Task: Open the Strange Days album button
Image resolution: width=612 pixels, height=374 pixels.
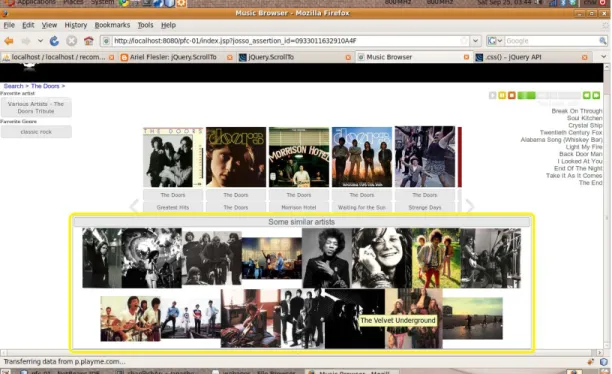Action: coord(425,207)
